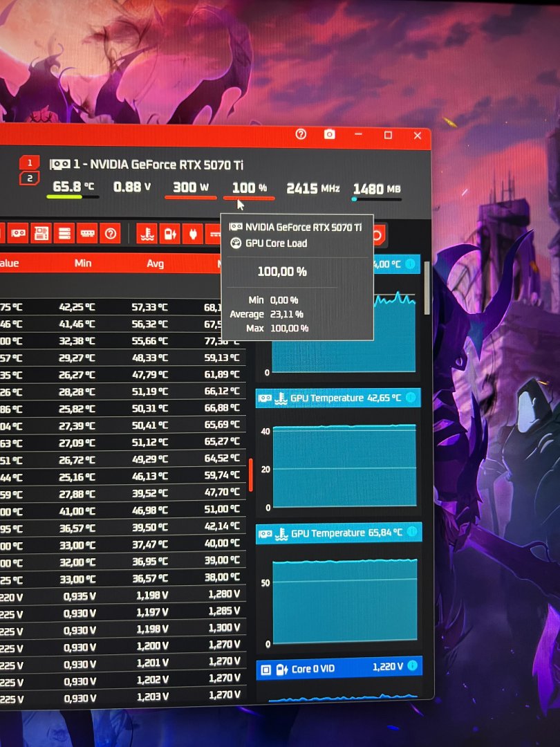Click the memory usage bar under 1480 MB

[x=376, y=199]
